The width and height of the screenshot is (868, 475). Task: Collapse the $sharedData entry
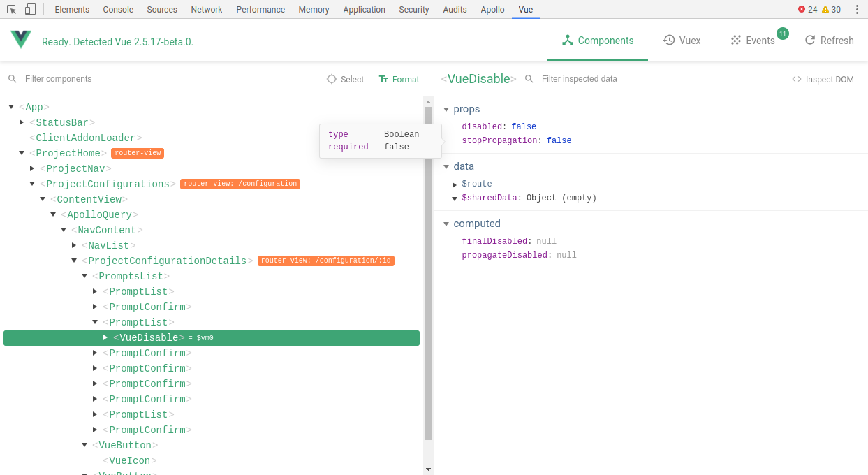(455, 198)
